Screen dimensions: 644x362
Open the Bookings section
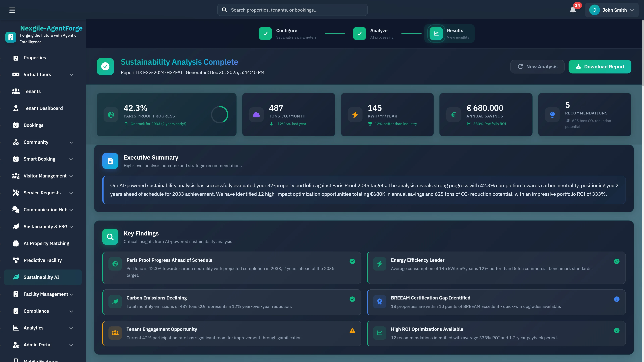pyautogui.click(x=34, y=125)
